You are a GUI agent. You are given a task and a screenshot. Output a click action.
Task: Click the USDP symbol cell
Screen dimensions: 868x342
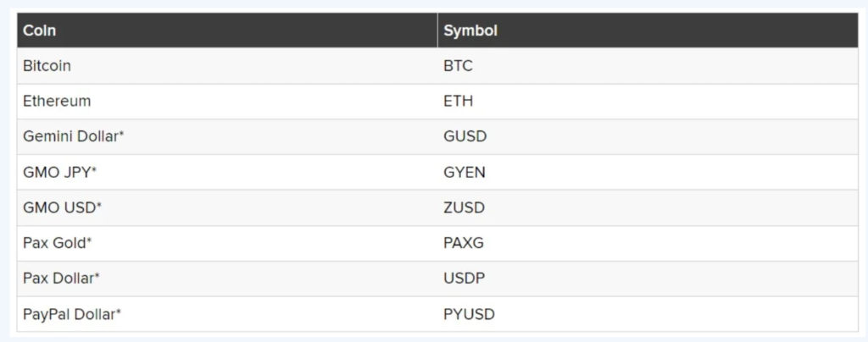click(464, 279)
